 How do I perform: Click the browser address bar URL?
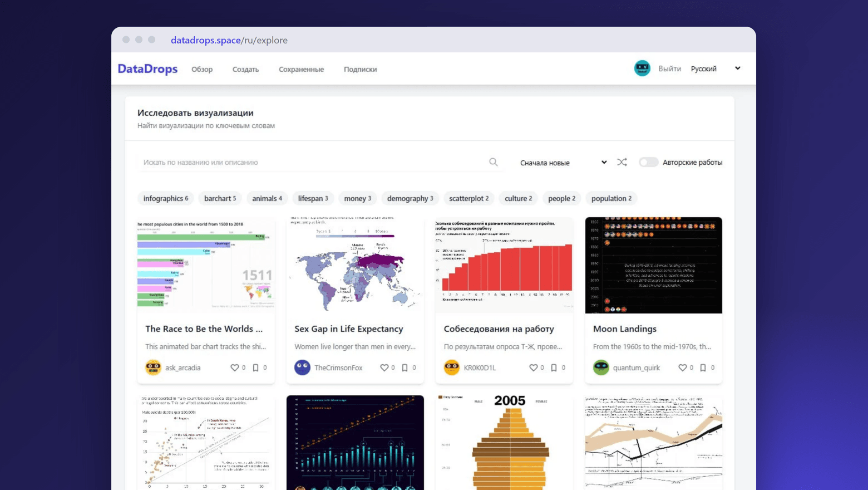pos(229,40)
